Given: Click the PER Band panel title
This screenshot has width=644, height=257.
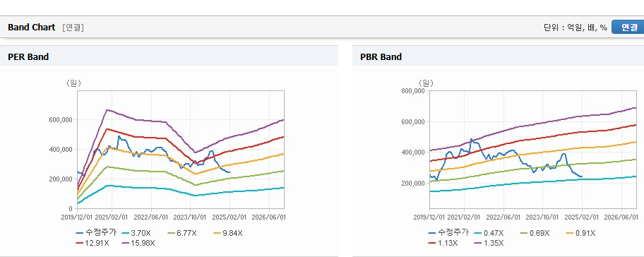Looking at the screenshot, I should (x=28, y=57).
